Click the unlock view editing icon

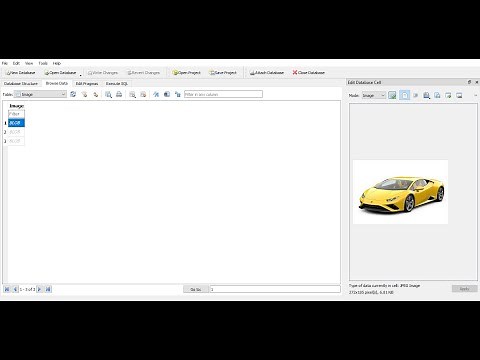(x=178, y=95)
